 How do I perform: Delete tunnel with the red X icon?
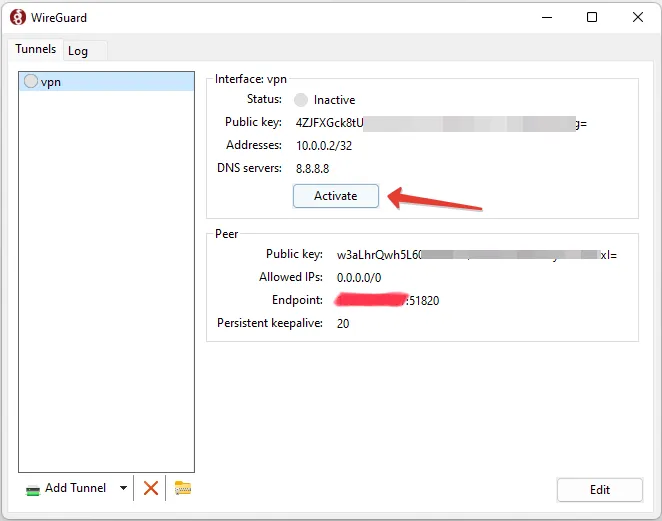click(x=151, y=488)
